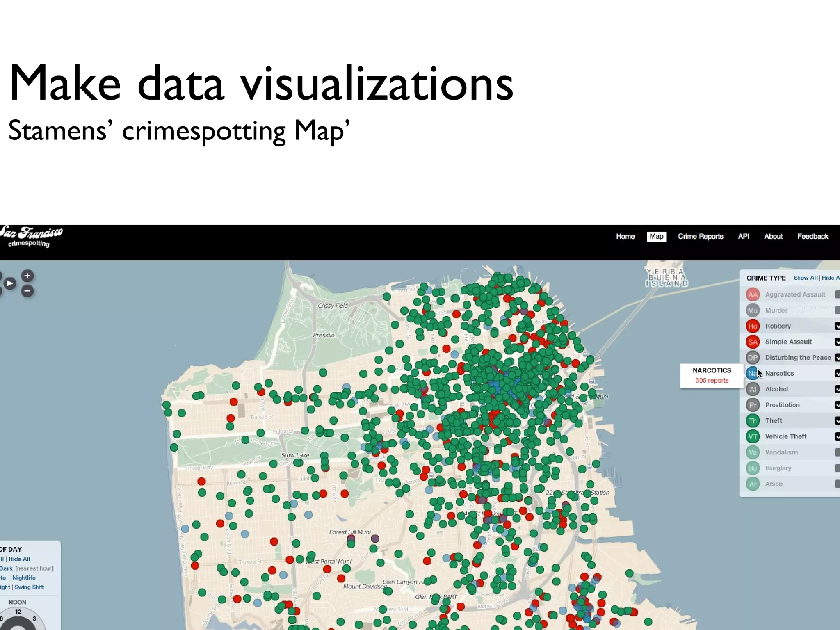Enable the Burglary checkbox

point(838,468)
